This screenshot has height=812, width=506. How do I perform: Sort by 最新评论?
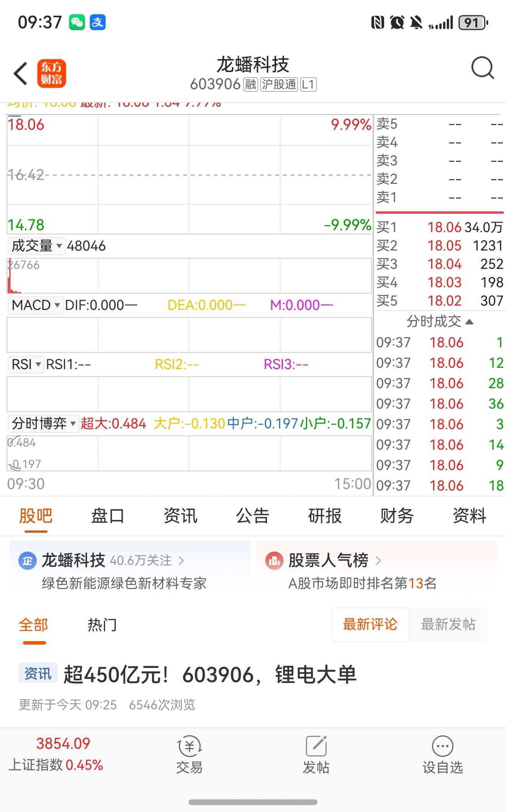[x=370, y=625]
